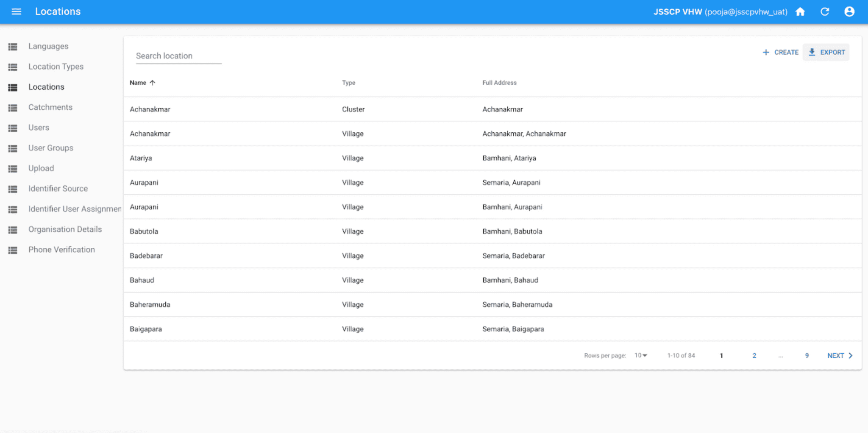868x433 pixels.
Task: Focus the Search location field
Action: tap(179, 56)
